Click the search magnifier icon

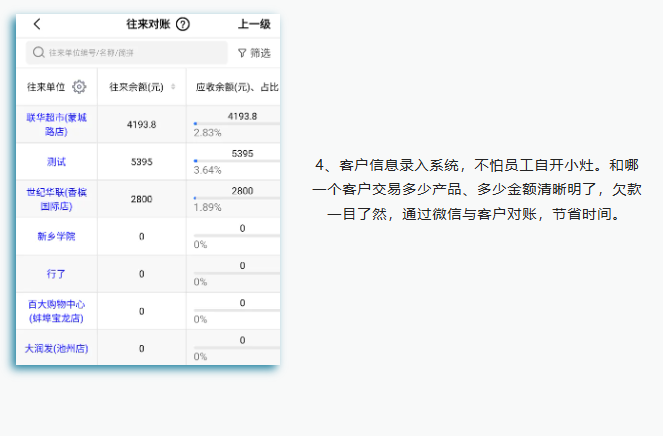[x=38, y=52]
